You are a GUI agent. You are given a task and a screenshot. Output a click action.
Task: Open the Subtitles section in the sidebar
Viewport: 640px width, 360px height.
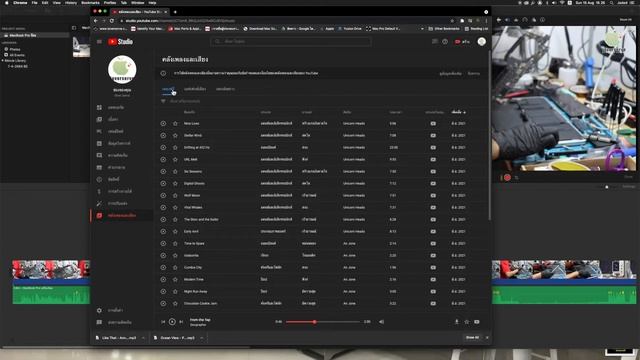point(122,167)
